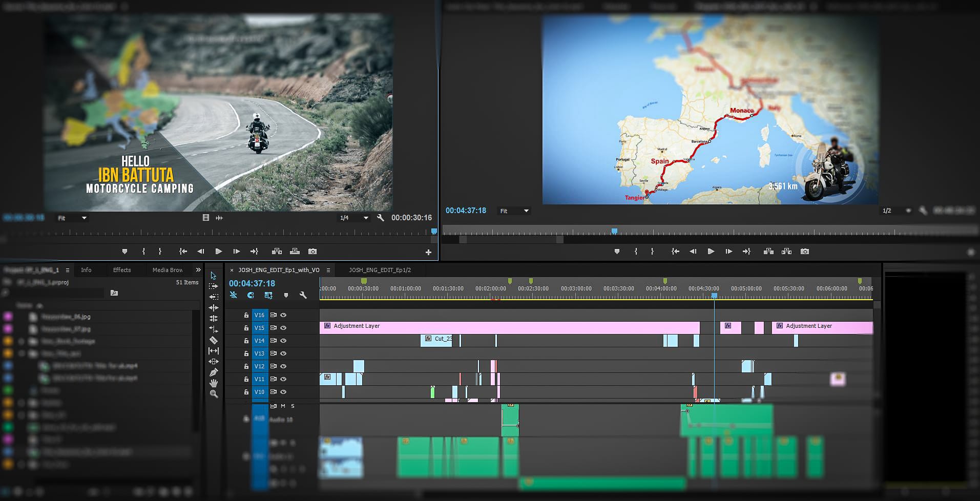Click Export Frame camera in Program monitor
The width and height of the screenshot is (980, 501).
805,252
